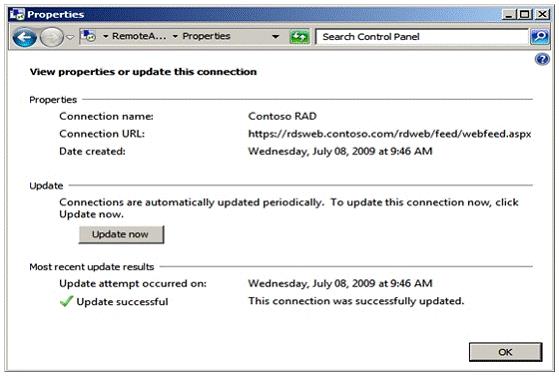
Task: Click the Properties title bar icon
Action: tap(17, 14)
